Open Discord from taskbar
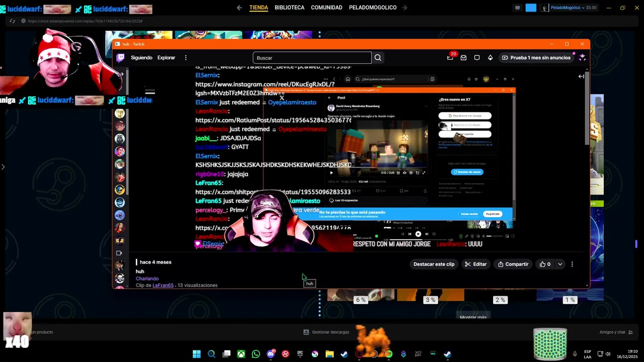 [x=271, y=354]
